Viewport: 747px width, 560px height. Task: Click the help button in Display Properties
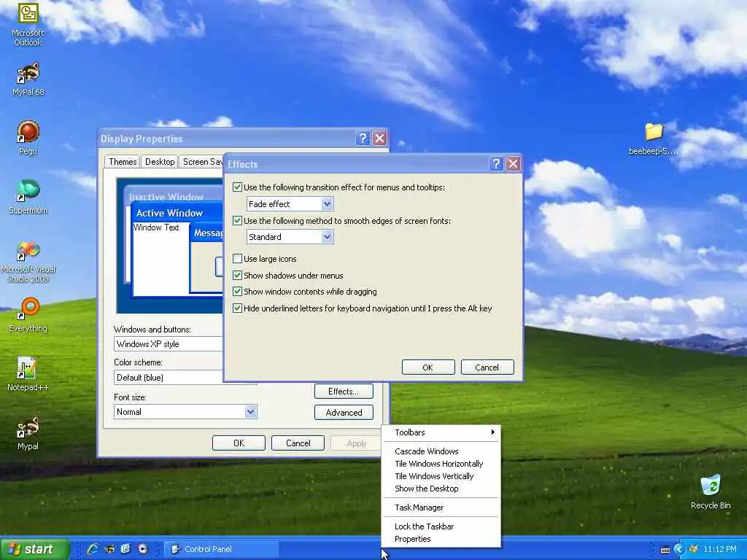[363, 139]
